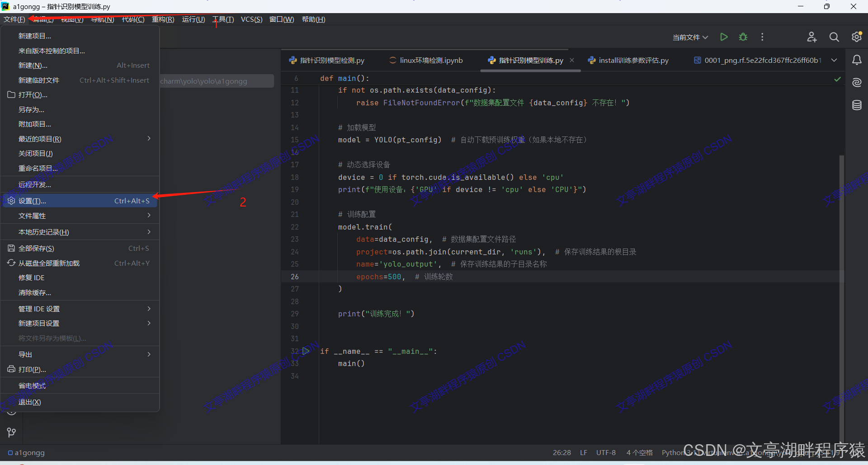Open the 运行(U) menu

point(193,19)
